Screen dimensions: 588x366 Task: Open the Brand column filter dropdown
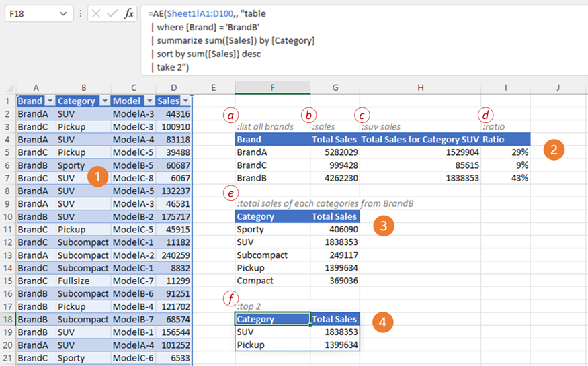[x=49, y=101]
